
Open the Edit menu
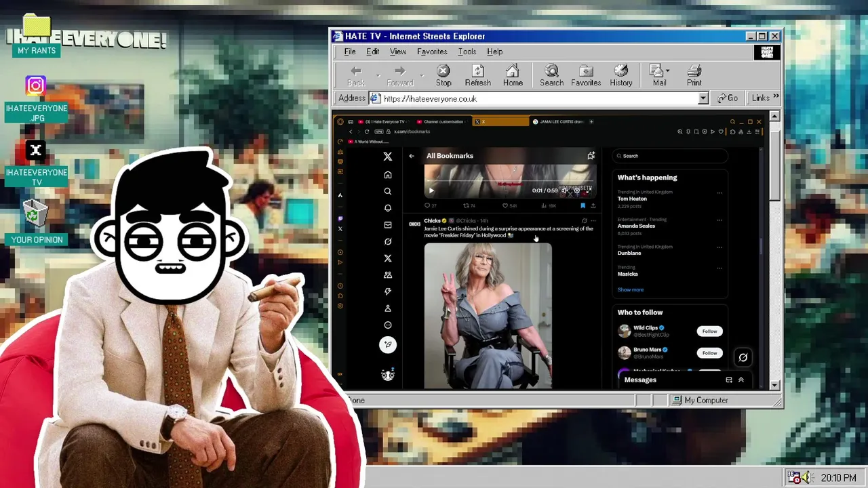[x=373, y=52]
